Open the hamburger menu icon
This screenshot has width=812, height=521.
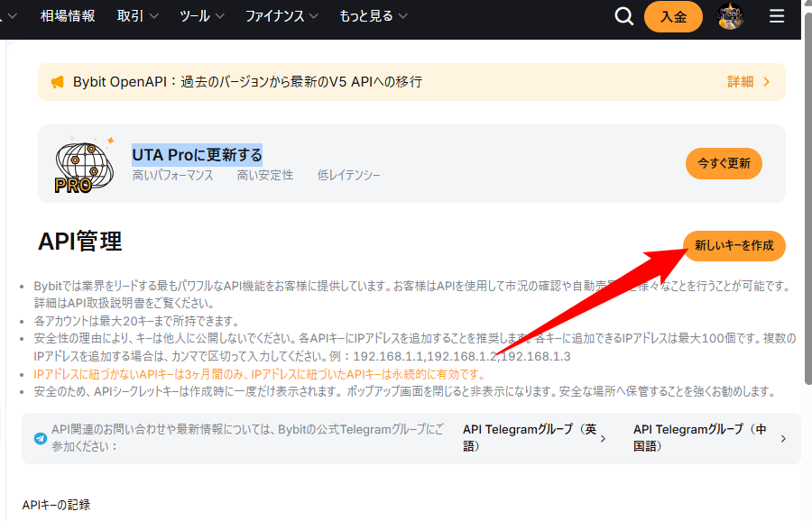(x=777, y=16)
